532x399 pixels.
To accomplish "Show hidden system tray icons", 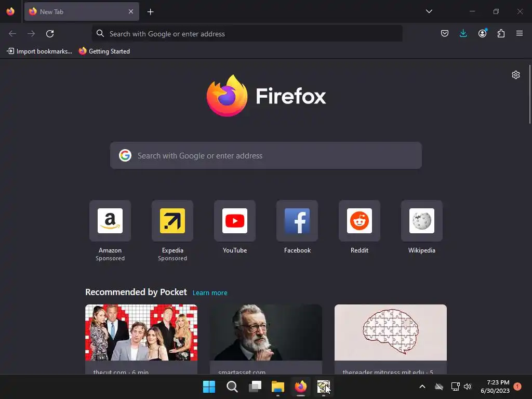I will [x=422, y=387].
